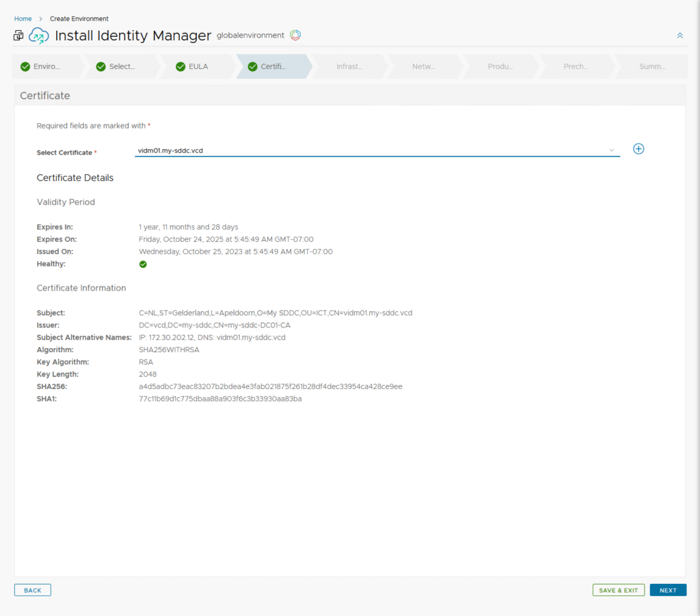The width and height of the screenshot is (700, 616).
Task: Click the green check on EULA step
Action: (180, 66)
